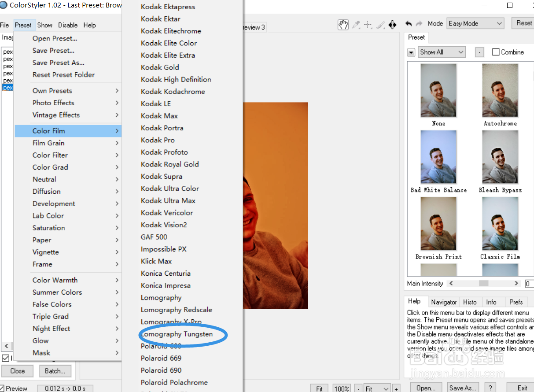Image resolution: width=534 pixels, height=392 pixels.
Task: Expand the Vignette submenu
Action: point(68,252)
